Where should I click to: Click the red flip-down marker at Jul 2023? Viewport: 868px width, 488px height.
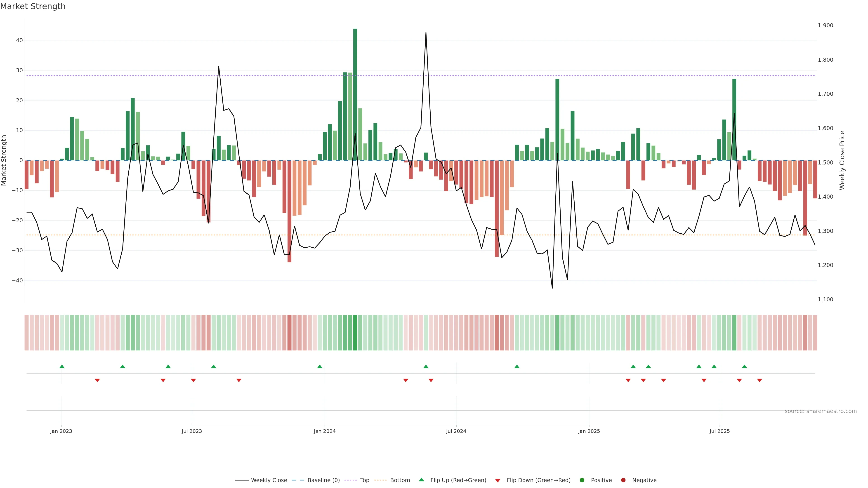193,380
